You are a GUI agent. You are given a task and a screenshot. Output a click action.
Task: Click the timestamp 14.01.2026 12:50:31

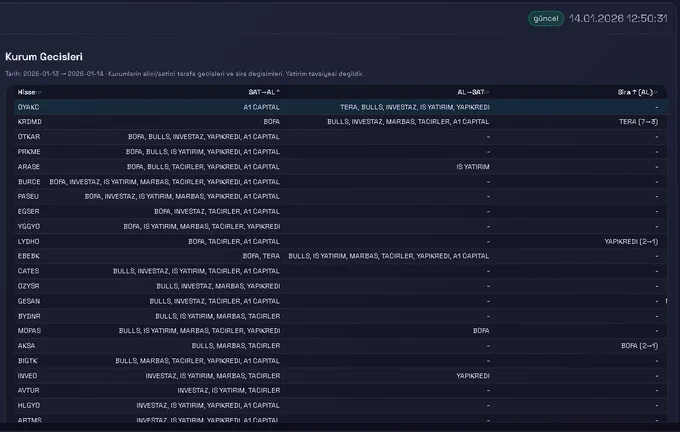click(x=618, y=18)
